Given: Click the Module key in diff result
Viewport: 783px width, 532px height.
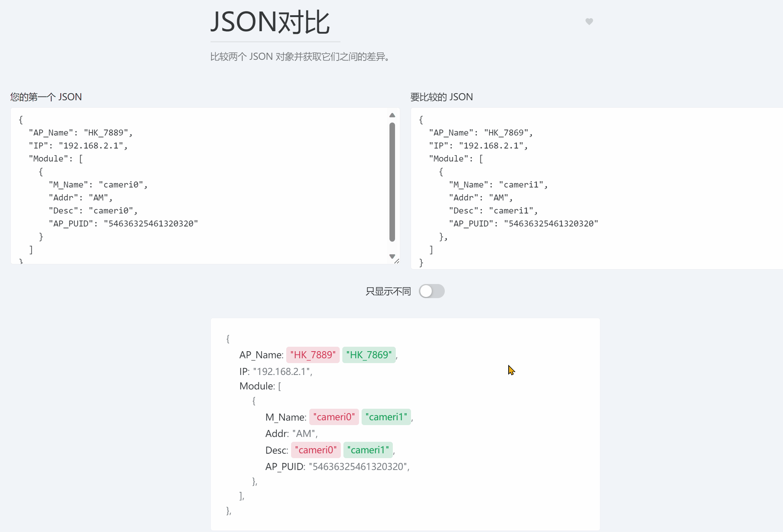Looking at the screenshot, I should pos(257,386).
